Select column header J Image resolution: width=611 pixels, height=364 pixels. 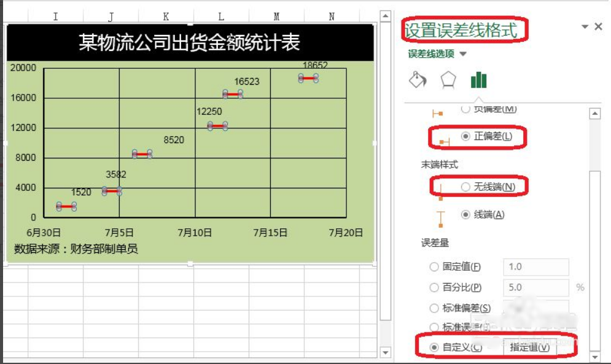(x=111, y=17)
